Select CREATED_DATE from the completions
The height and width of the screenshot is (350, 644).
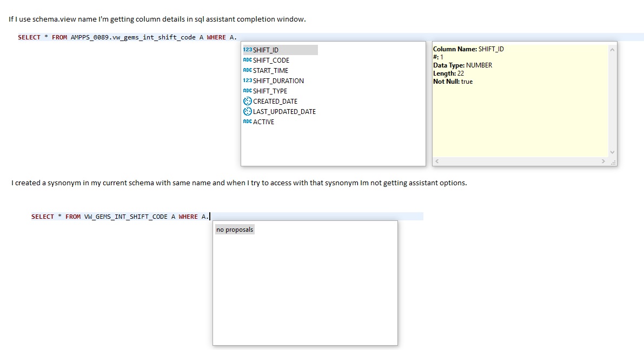tap(273, 101)
